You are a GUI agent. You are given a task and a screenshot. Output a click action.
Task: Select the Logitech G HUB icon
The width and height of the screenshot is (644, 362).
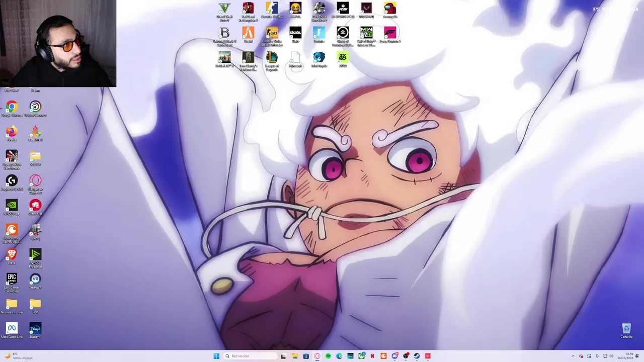[x=12, y=183]
